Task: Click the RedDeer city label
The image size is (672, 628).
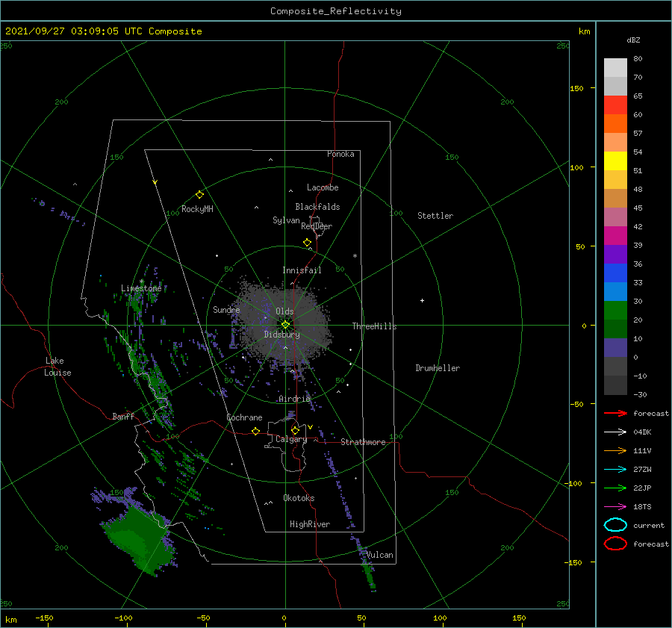Action: click(317, 226)
